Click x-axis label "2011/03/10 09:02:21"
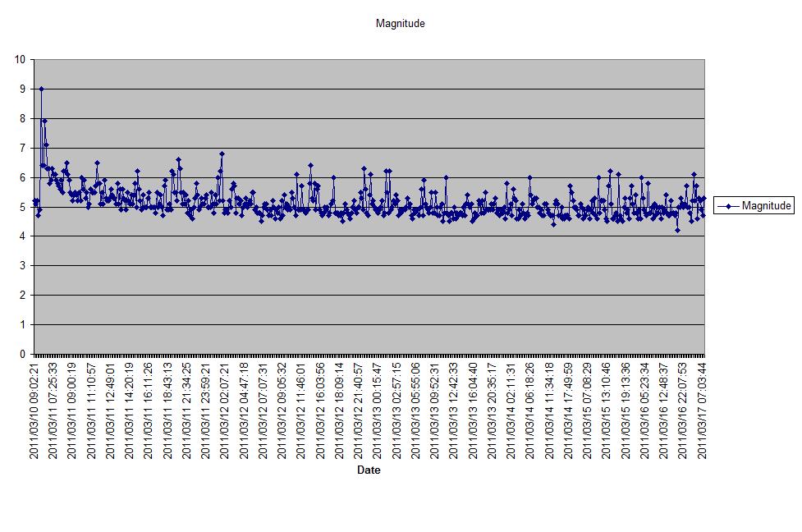802x532 pixels. (35, 409)
